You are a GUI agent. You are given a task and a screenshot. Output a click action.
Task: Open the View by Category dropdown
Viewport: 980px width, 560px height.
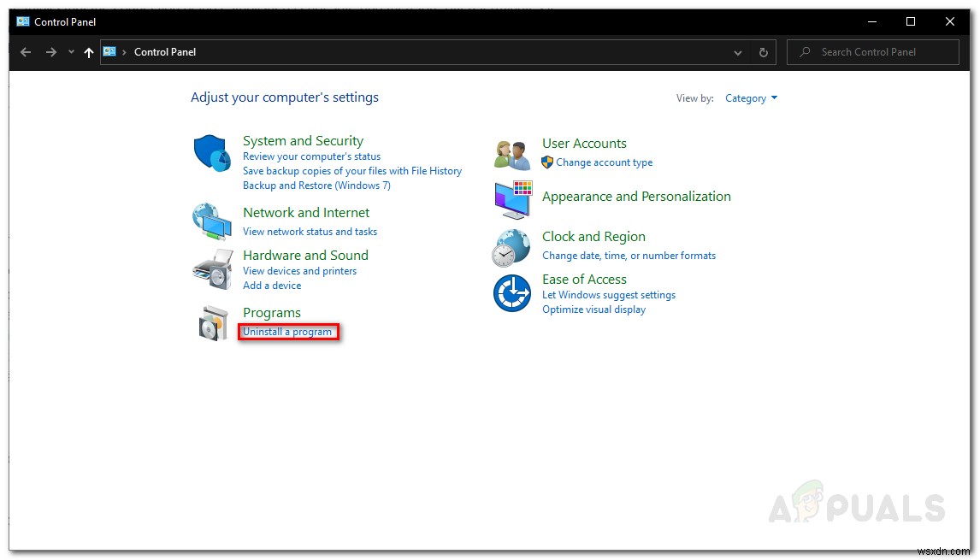[x=751, y=97]
